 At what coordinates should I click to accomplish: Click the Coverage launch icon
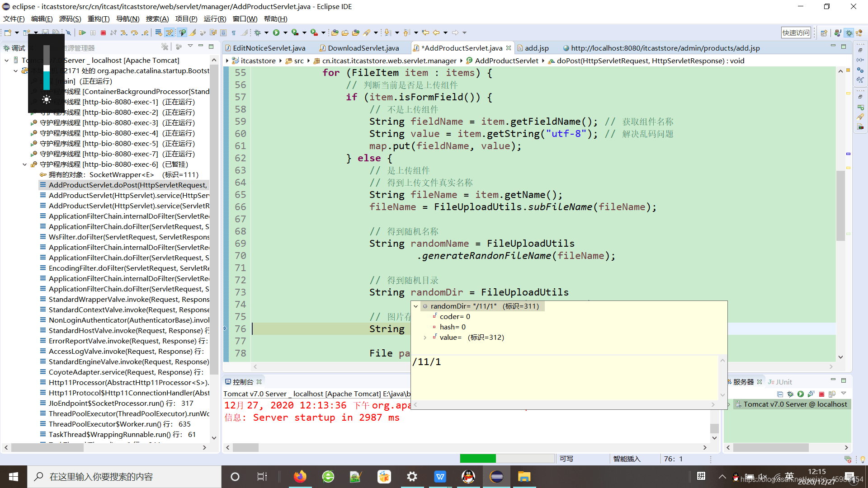295,33
